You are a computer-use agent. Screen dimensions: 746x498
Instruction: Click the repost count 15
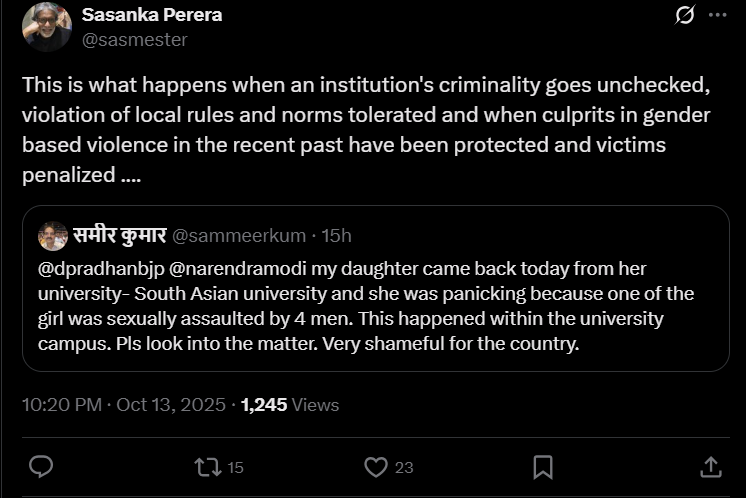(236, 467)
